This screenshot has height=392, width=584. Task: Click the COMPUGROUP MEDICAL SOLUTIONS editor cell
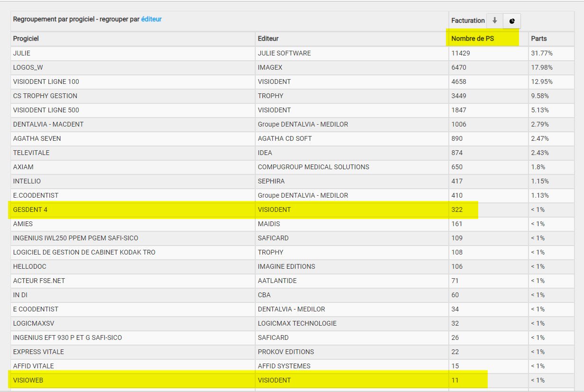pyautogui.click(x=313, y=167)
